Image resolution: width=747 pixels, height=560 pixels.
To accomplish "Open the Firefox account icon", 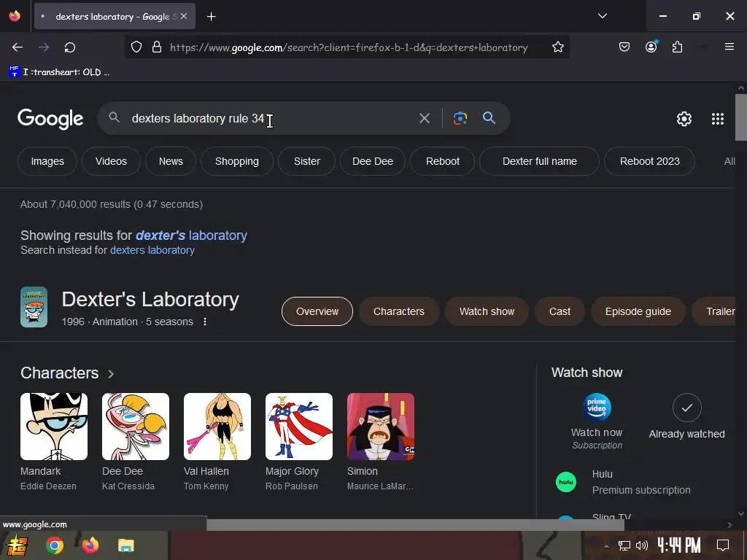I will point(651,47).
